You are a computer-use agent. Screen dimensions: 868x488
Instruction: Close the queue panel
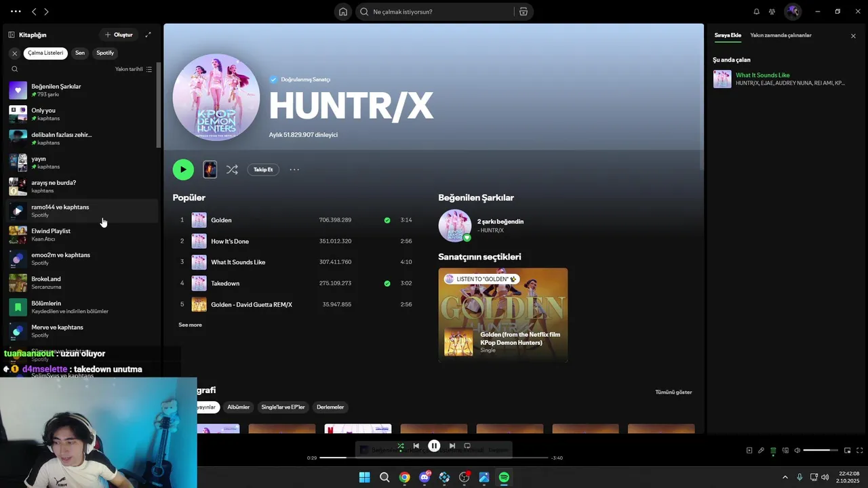click(x=853, y=36)
